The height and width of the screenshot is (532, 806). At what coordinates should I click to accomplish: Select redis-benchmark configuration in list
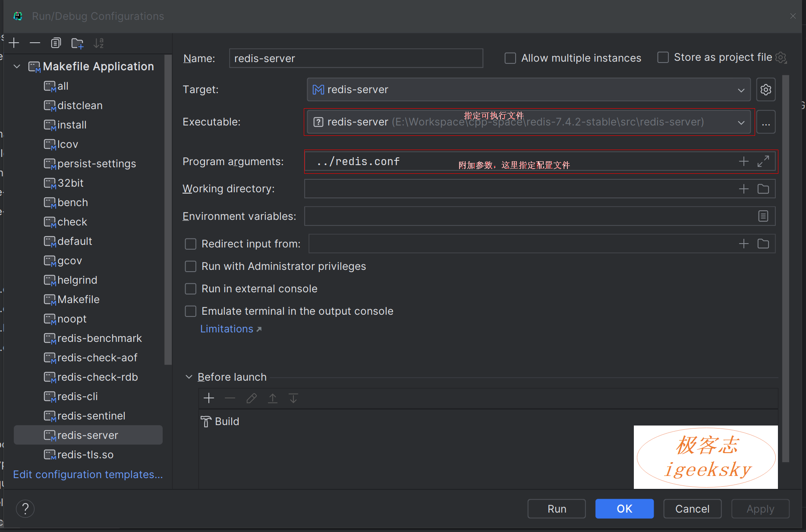coord(99,338)
